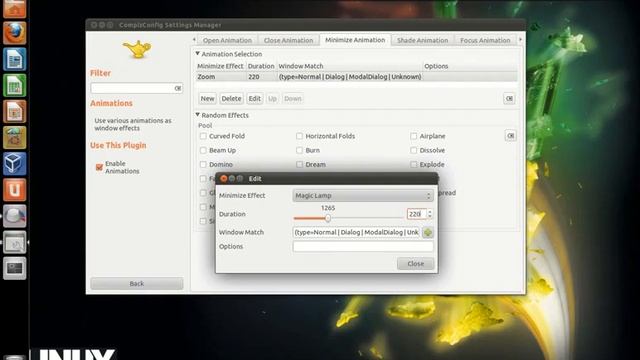Switch to the Focus Animation tab
Screen dimensions: 640x360
pos(485,40)
